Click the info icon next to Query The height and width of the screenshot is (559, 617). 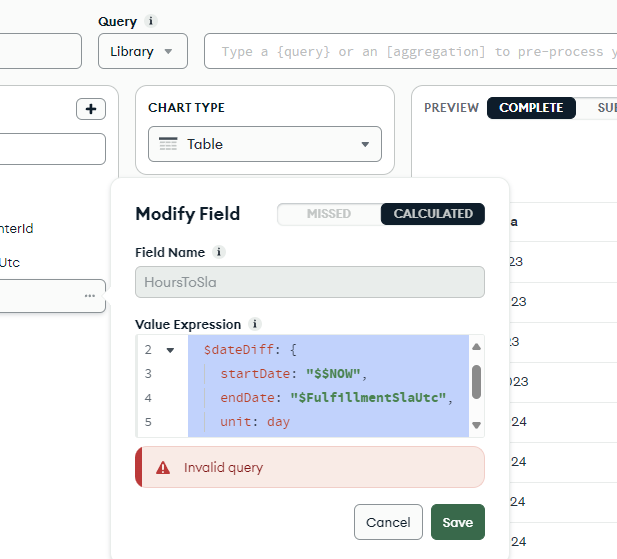point(151,21)
